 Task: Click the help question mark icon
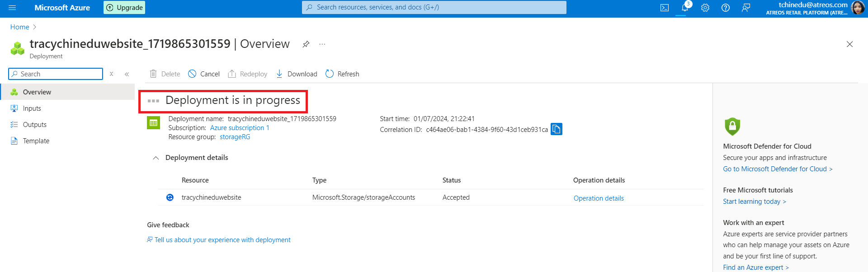point(726,8)
